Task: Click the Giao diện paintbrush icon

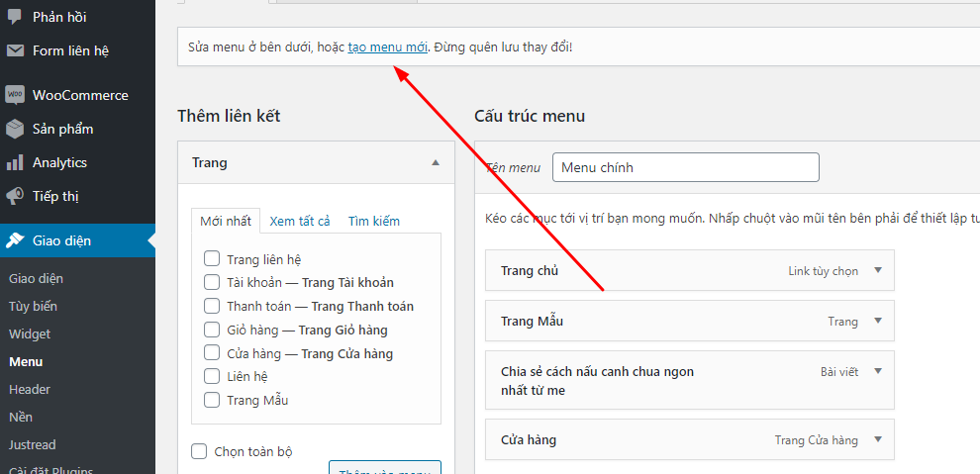Action: 15,240
